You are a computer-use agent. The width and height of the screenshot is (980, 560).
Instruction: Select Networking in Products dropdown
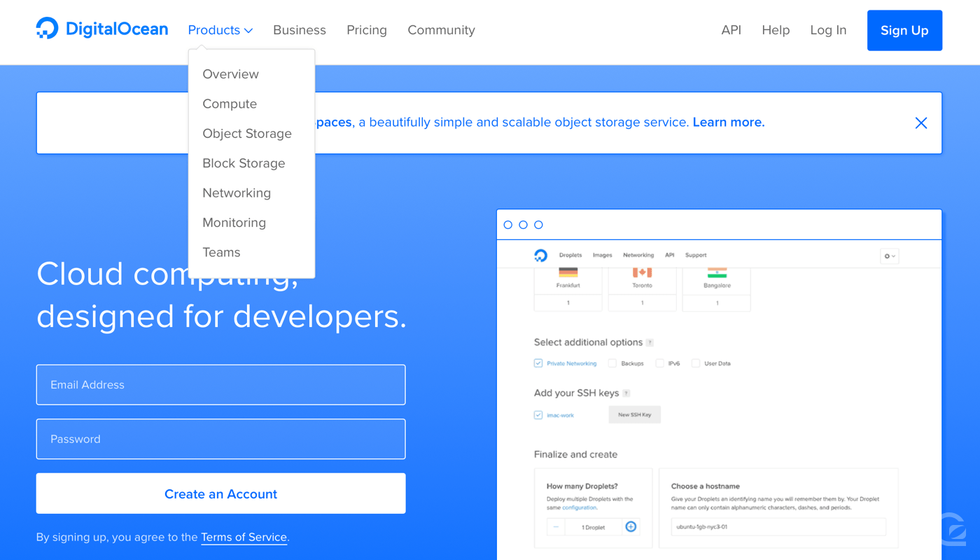coord(237,193)
